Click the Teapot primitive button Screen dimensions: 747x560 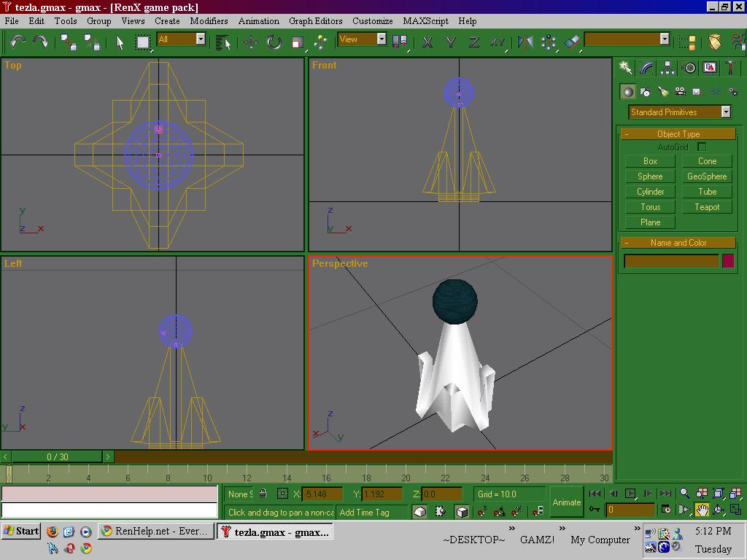click(x=707, y=207)
